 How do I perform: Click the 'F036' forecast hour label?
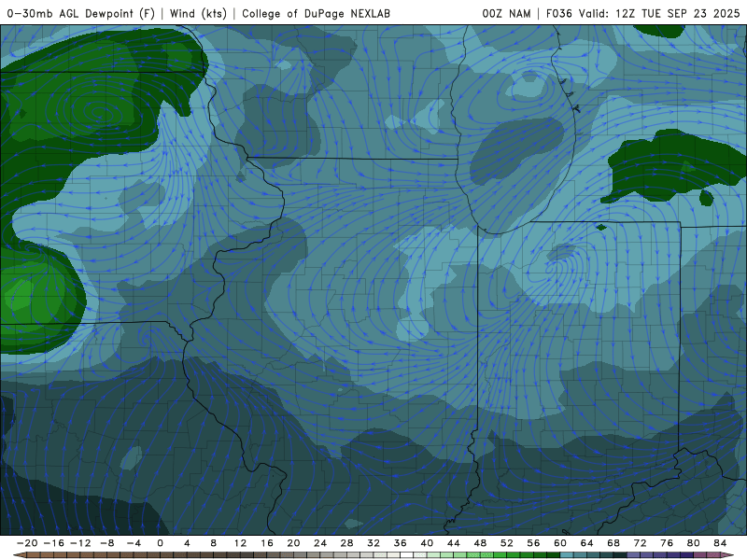pos(558,13)
